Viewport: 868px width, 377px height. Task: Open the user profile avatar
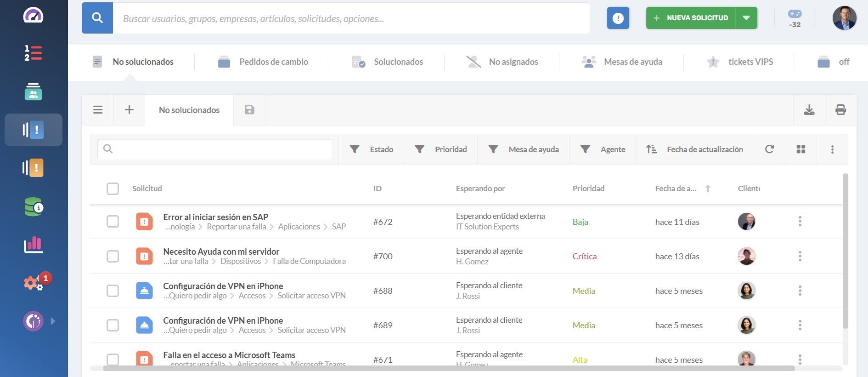coord(844,18)
